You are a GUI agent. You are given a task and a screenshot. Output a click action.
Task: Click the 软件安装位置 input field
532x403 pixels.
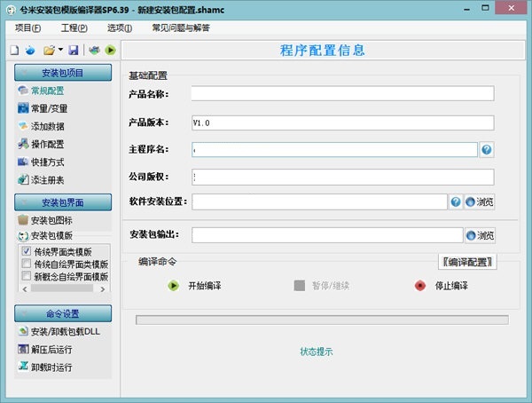(x=319, y=201)
